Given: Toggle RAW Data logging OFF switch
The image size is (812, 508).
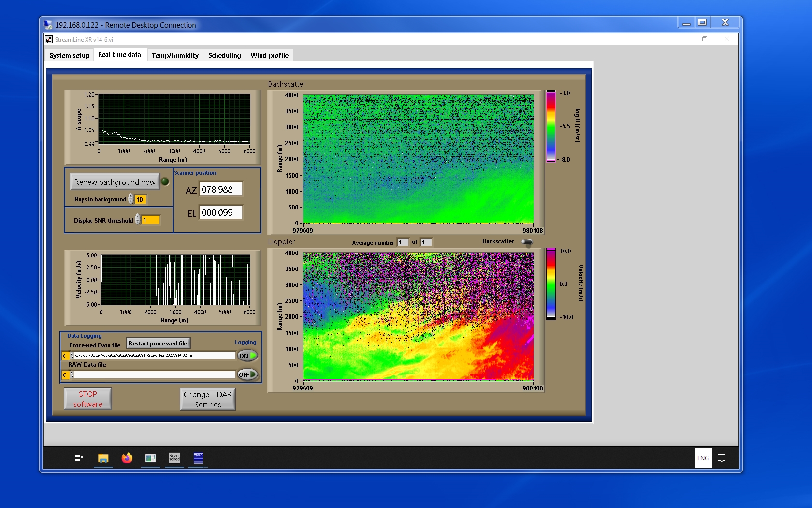Looking at the screenshot, I should tap(247, 374).
